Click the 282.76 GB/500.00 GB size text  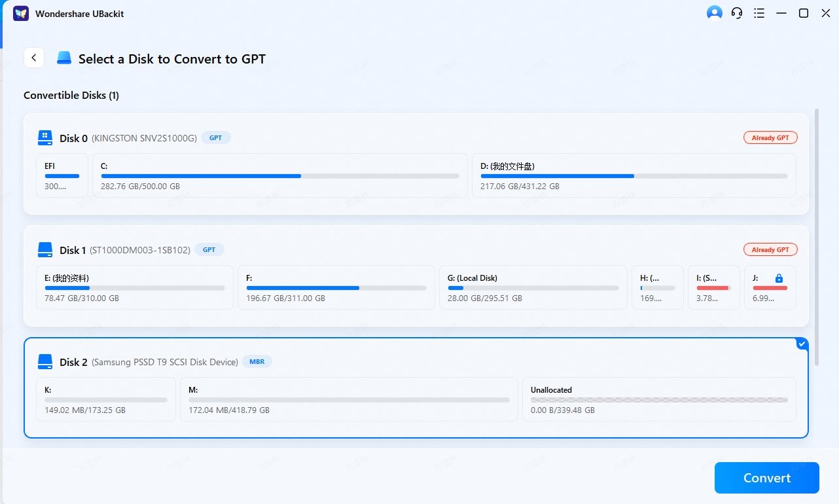(x=140, y=187)
